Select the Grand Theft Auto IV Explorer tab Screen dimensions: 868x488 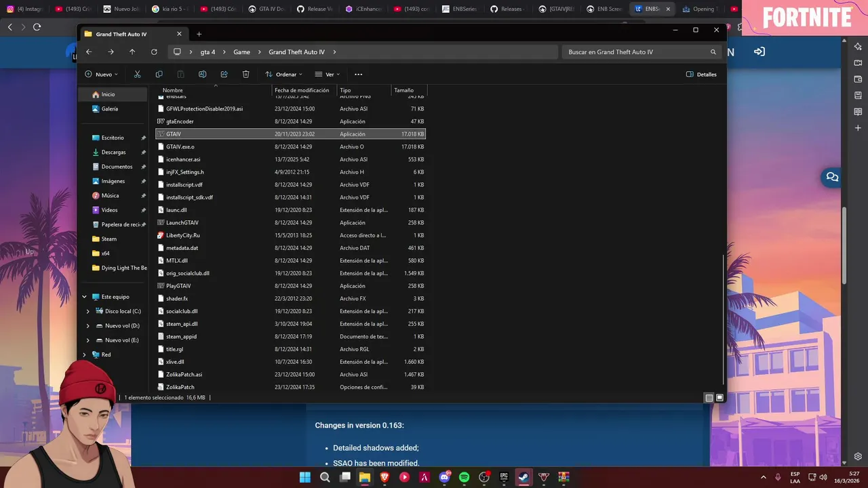click(133, 34)
